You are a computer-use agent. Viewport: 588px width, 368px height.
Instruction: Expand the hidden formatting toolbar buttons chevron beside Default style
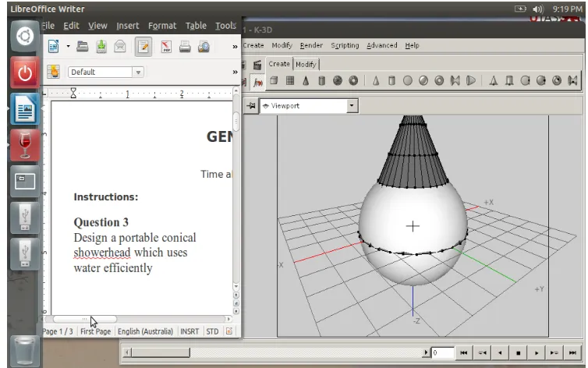point(236,72)
